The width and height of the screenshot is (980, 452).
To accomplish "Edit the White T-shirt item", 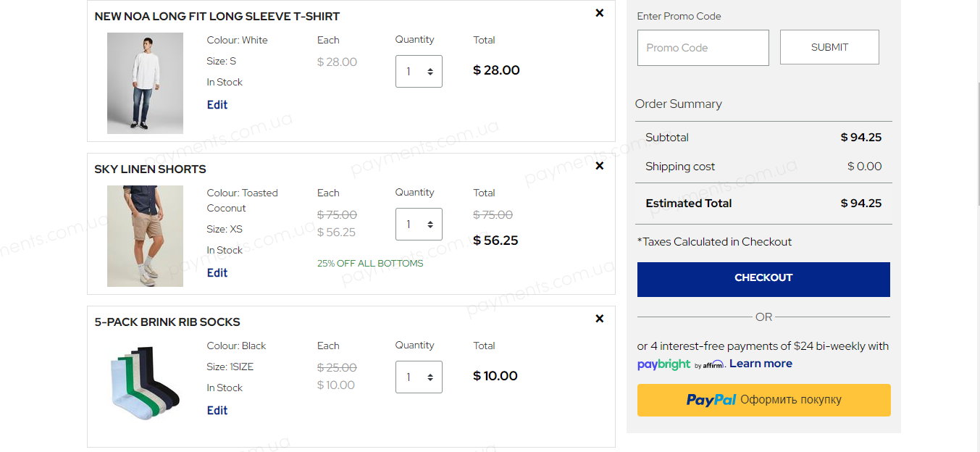I will tap(217, 104).
